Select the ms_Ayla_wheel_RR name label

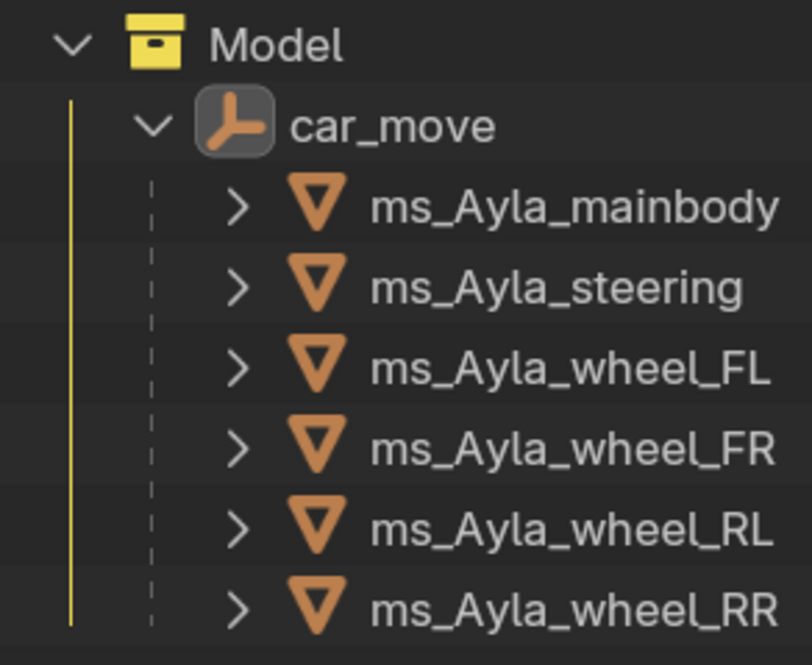pos(573,611)
